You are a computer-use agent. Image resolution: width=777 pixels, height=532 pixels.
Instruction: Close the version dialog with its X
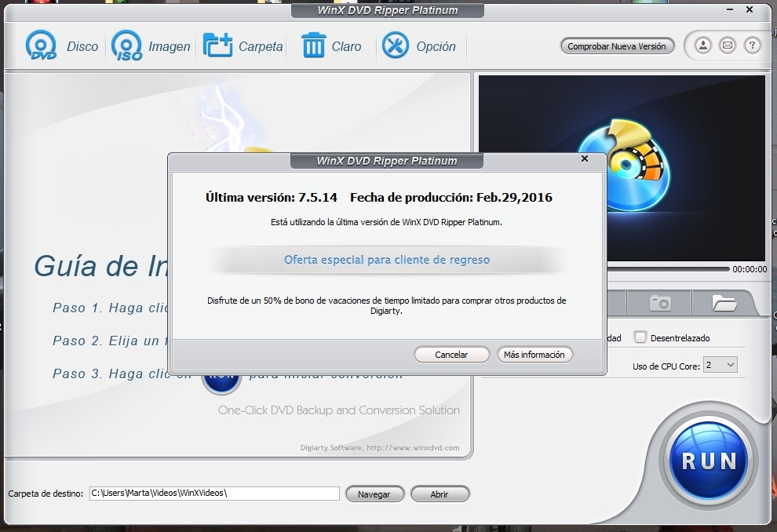pyautogui.click(x=585, y=159)
